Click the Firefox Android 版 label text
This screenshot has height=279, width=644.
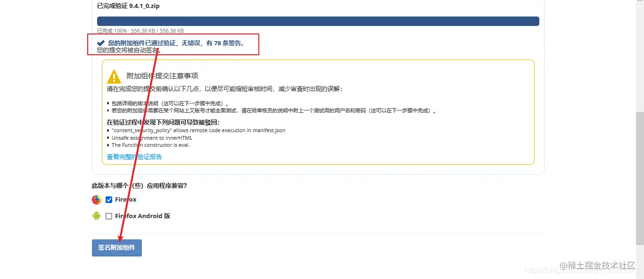(142, 216)
